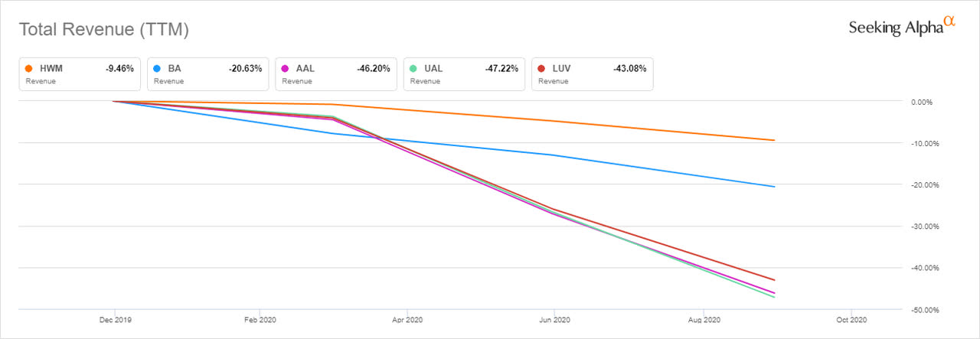Click the magenta AAL color dot
This screenshot has width=980, height=339.
click(286, 68)
